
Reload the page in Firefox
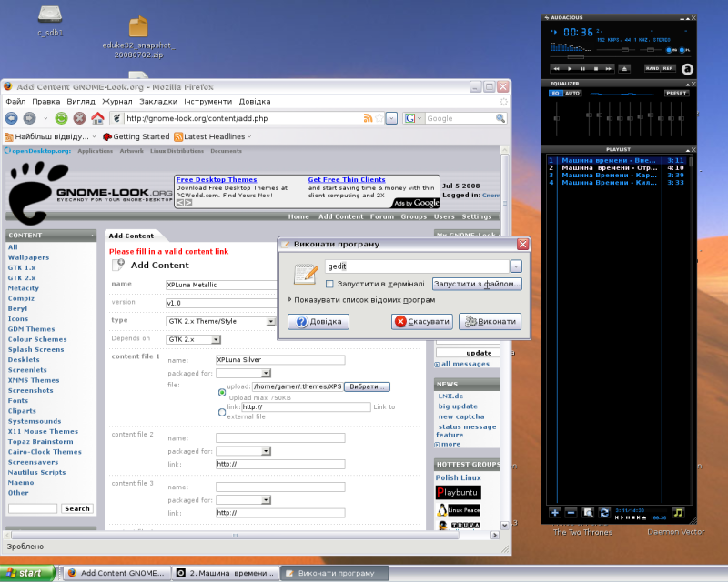61,118
